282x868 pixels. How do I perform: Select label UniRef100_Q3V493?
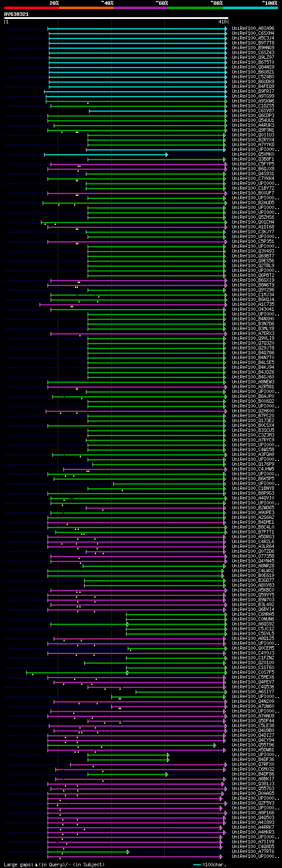(253, 251)
